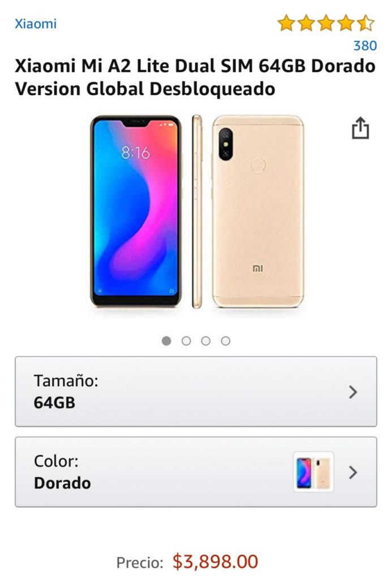
Task: Click the $3,898.00 price text
Action: (x=216, y=561)
